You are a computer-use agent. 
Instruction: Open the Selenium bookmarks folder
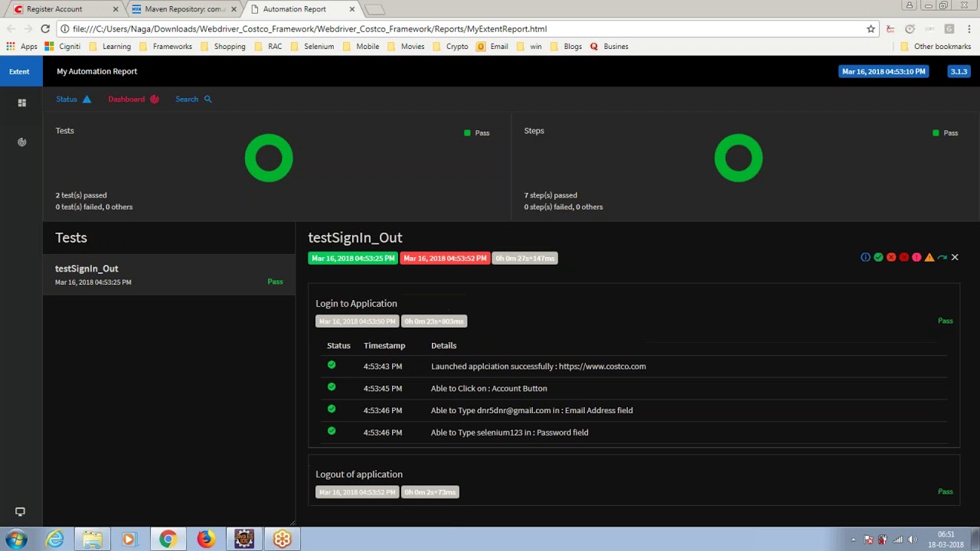[312, 46]
